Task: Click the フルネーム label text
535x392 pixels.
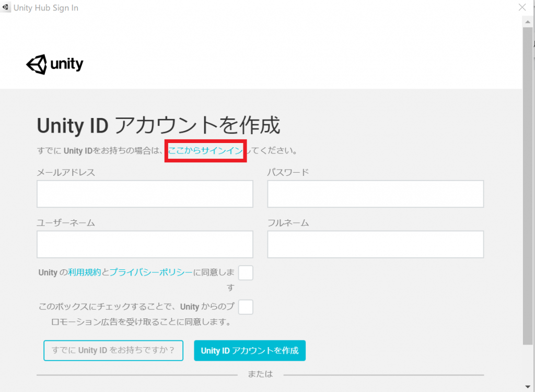Action: coord(288,223)
